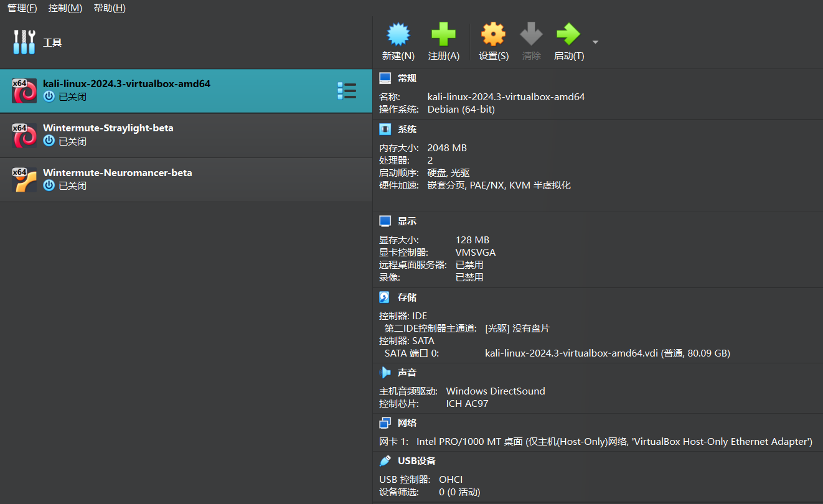Click the green arrow Start (启动) icon
823x504 pixels.
coord(568,35)
